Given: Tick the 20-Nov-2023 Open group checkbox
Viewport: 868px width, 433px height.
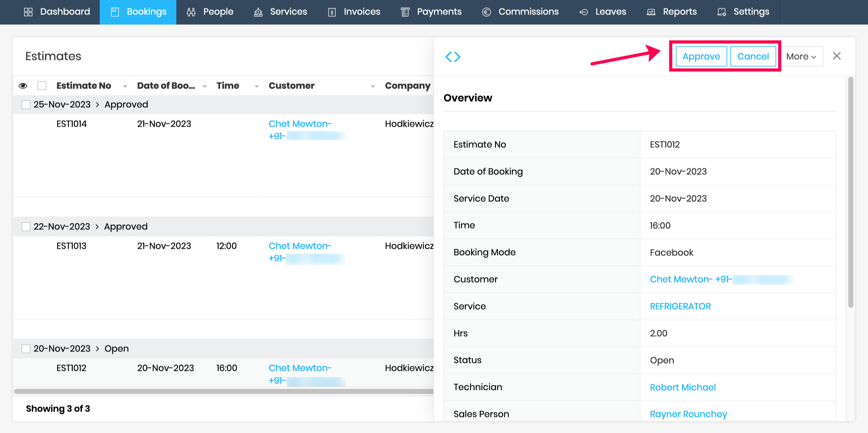Looking at the screenshot, I should [26, 349].
